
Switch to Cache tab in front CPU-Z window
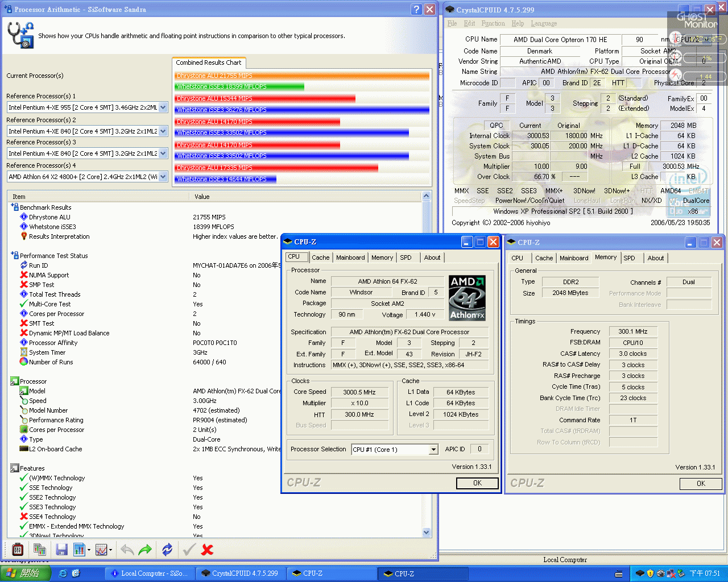click(321, 257)
